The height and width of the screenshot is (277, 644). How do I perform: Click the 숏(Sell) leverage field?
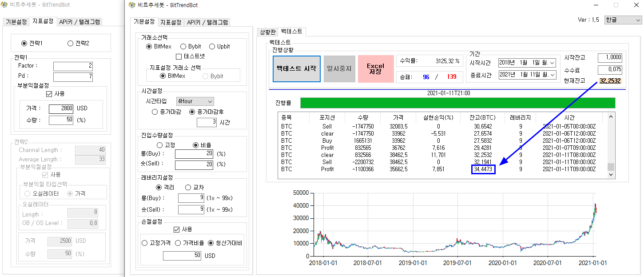(191, 209)
